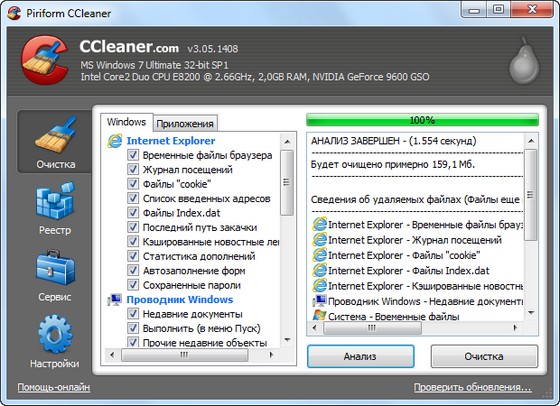Select the Windows tab
Image resolution: width=560 pixels, height=406 pixels.
pos(126,122)
